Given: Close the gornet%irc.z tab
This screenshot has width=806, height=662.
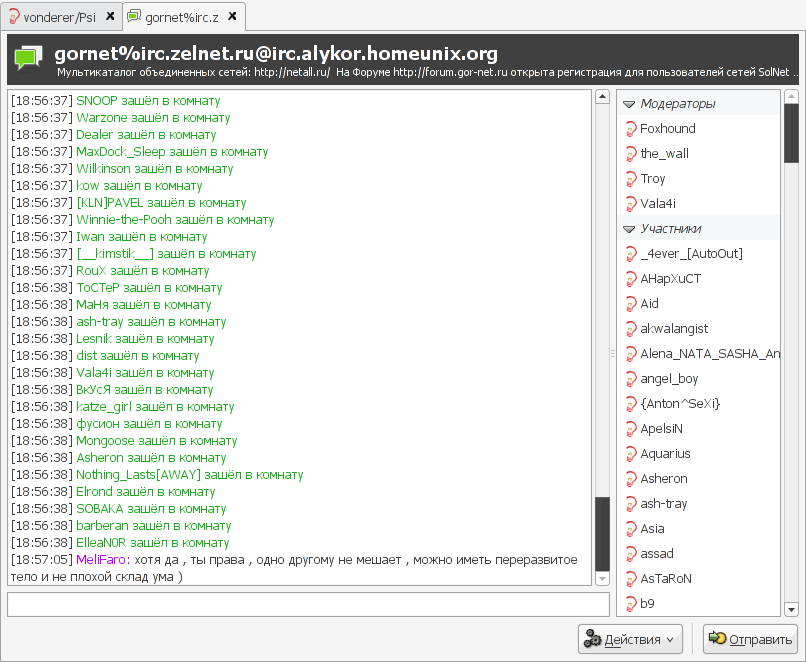Looking at the screenshot, I should (x=232, y=17).
